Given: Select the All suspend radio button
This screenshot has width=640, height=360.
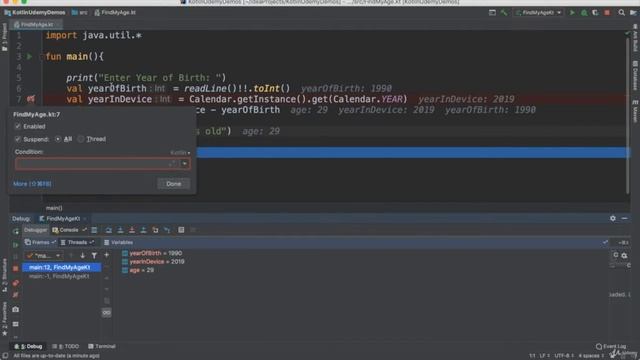Looking at the screenshot, I should 58,139.
